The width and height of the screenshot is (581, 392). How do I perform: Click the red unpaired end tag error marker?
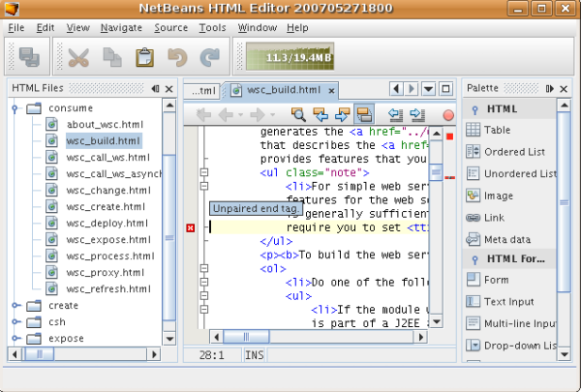pyautogui.click(x=191, y=227)
